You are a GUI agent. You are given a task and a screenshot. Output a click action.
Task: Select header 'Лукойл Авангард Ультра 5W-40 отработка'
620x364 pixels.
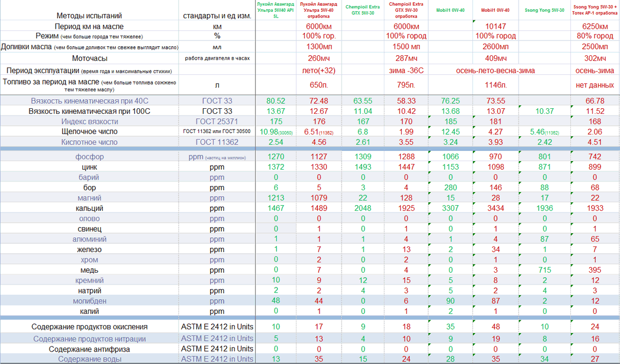pyautogui.click(x=318, y=10)
